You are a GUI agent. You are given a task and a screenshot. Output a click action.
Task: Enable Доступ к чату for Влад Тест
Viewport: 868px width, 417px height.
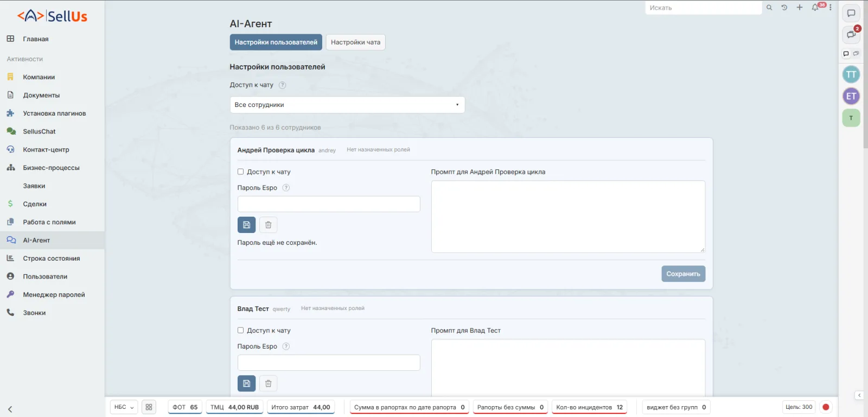point(240,330)
